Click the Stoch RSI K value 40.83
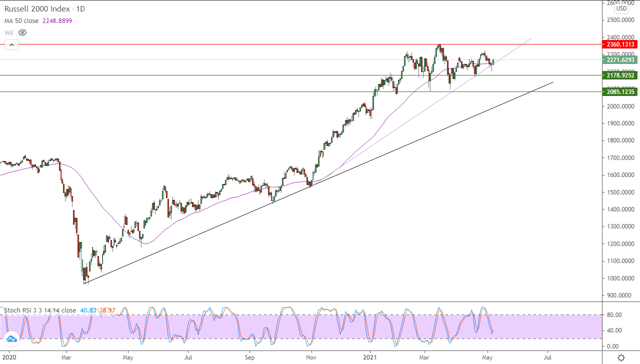The width and height of the screenshot is (640, 364). (x=88, y=310)
